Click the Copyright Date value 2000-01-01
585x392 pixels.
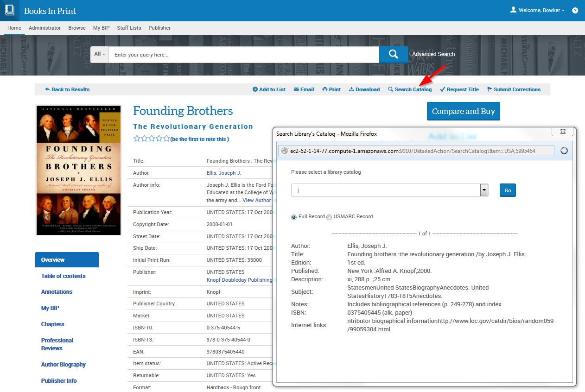220,224
